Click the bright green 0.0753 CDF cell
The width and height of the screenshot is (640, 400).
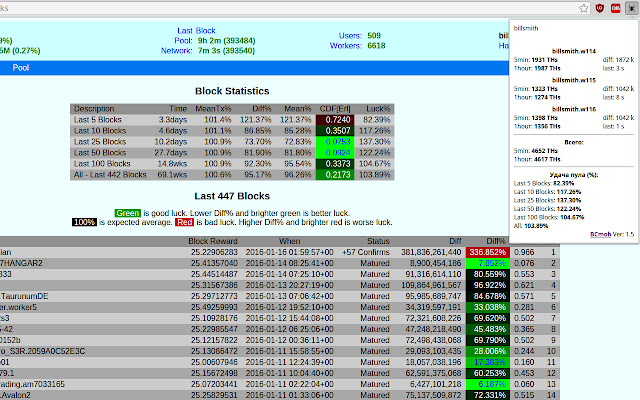tap(335, 142)
